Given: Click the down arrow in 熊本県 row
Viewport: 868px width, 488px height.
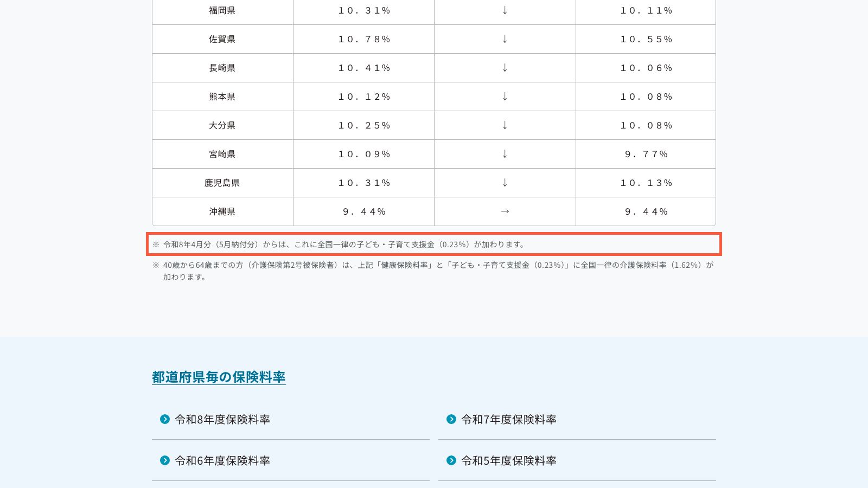Looking at the screenshot, I should (x=505, y=97).
